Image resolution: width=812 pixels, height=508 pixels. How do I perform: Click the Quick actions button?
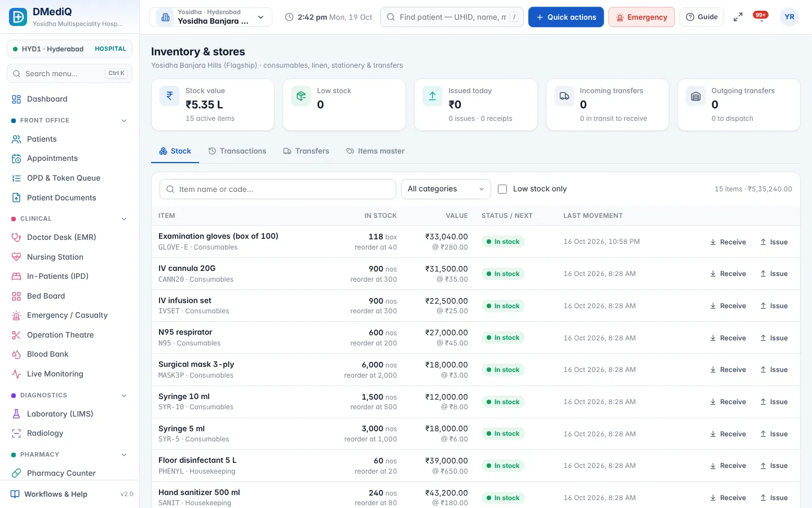coord(566,17)
